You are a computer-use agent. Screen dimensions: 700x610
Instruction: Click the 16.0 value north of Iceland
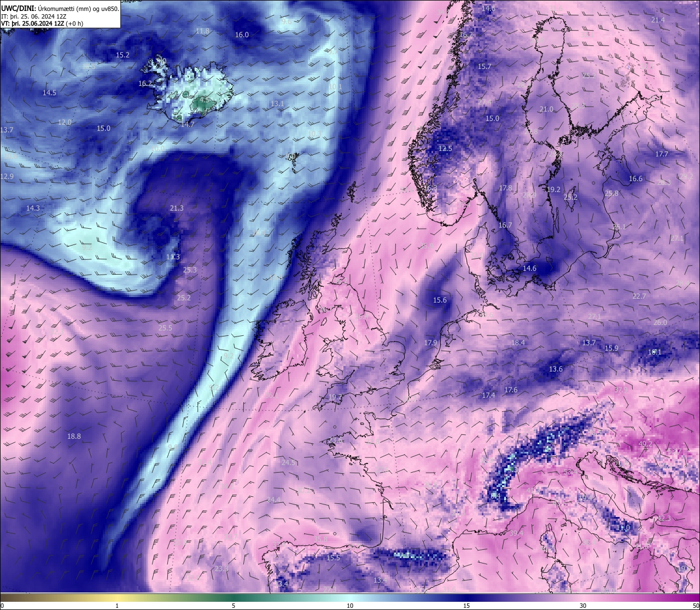pyautogui.click(x=242, y=34)
